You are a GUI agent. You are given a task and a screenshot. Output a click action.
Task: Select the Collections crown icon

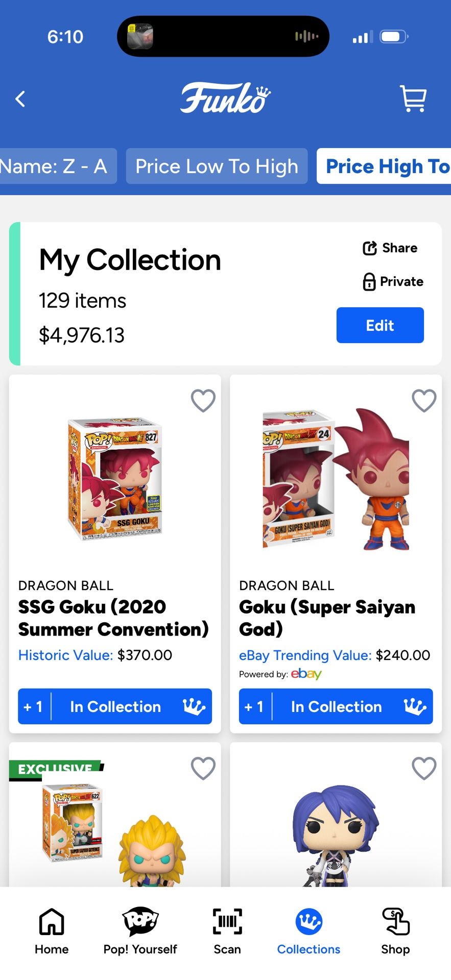[x=308, y=922]
